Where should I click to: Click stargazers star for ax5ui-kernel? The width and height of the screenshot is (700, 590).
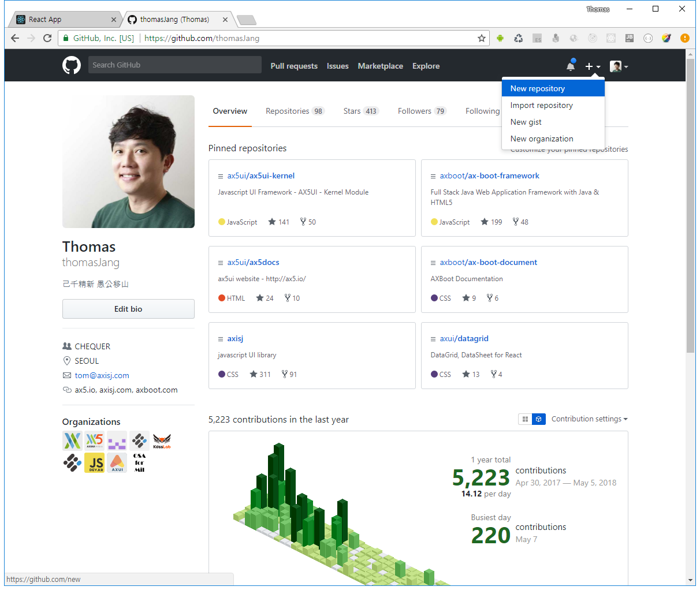[272, 222]
